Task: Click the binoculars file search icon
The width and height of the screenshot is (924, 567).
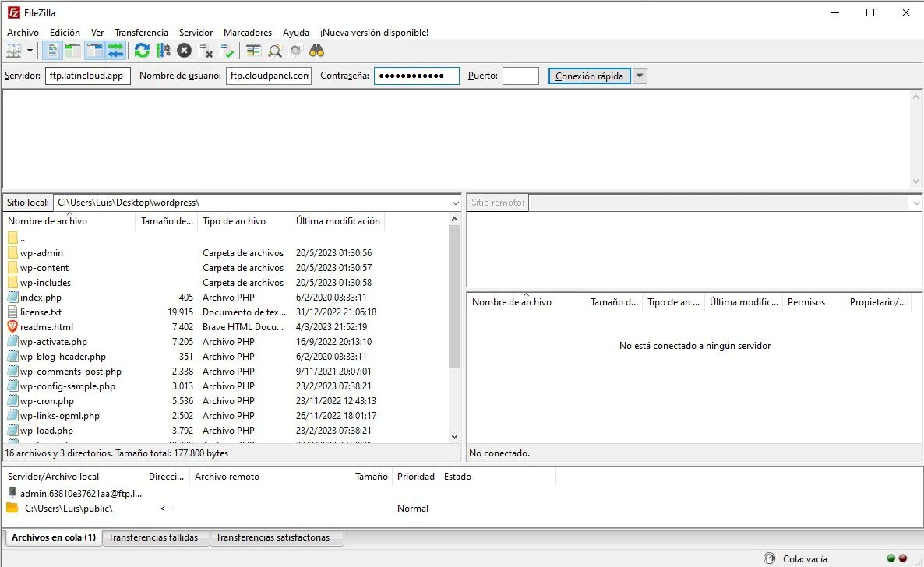Action: (316, 51)
